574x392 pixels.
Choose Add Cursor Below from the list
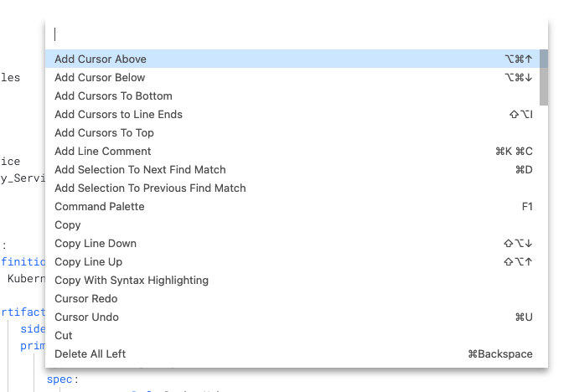pyautogui.click(x=100, y=77)
